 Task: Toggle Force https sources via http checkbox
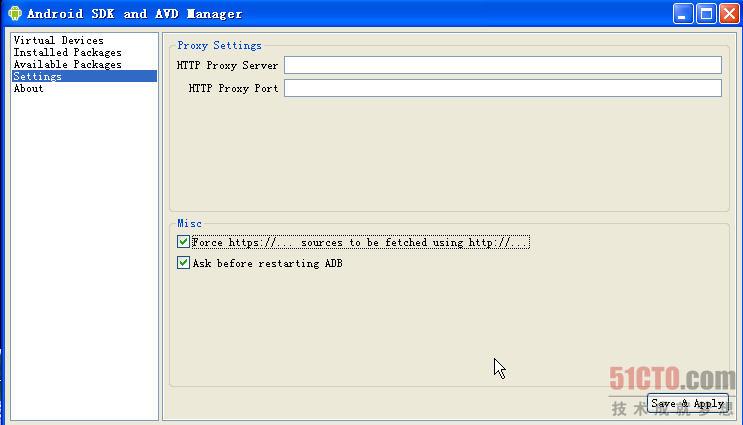[x=183, y=242]
